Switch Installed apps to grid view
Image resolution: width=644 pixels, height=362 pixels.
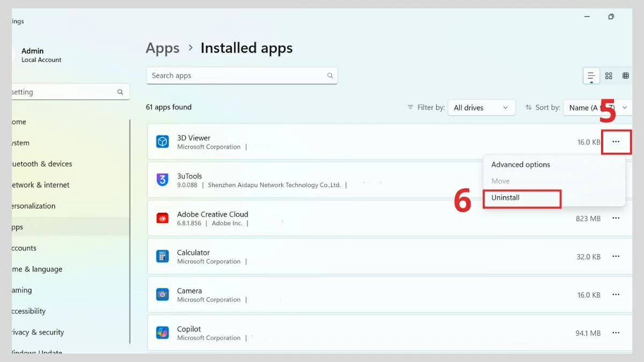[609, 76]
